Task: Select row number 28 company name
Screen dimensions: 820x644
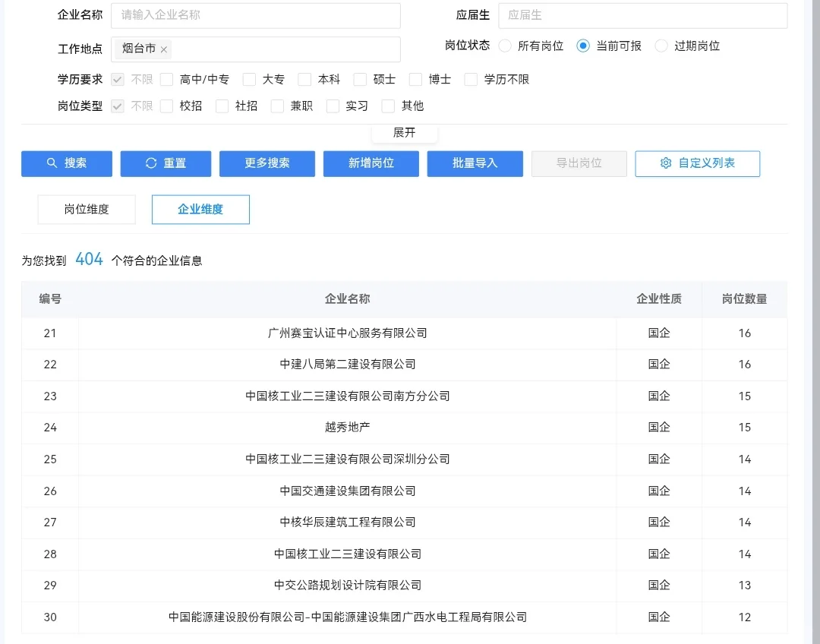Action: click(x=347, y=554)
